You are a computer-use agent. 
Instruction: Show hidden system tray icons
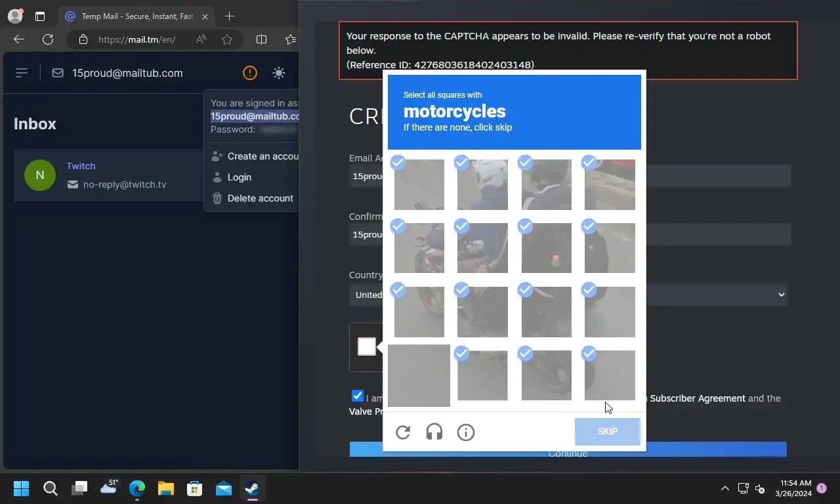click(725, 488)
